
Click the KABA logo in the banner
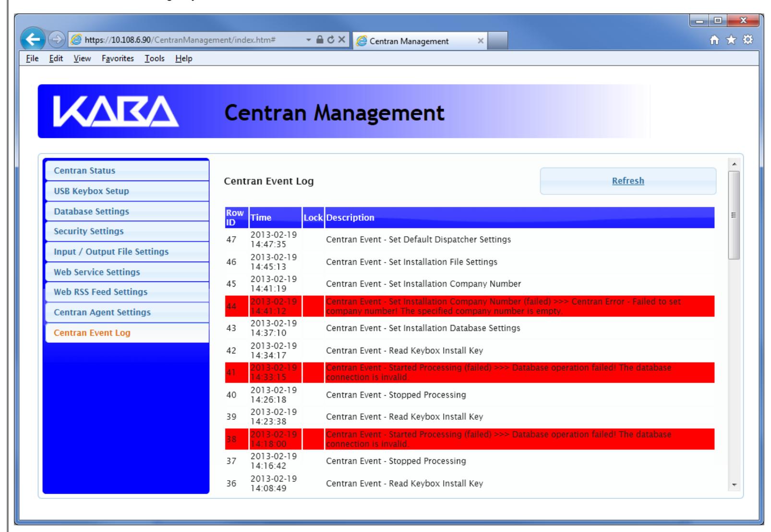point(116,112)
